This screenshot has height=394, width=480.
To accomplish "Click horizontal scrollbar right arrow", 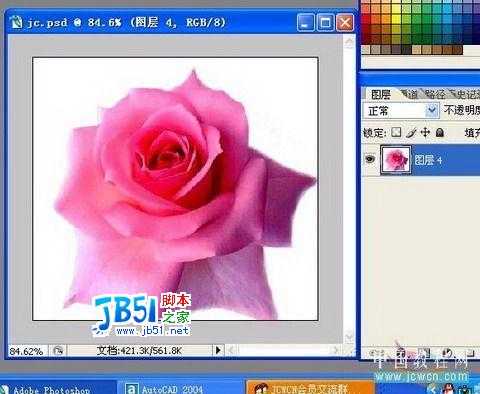I will pyautogui.click(x=335, y=350).
